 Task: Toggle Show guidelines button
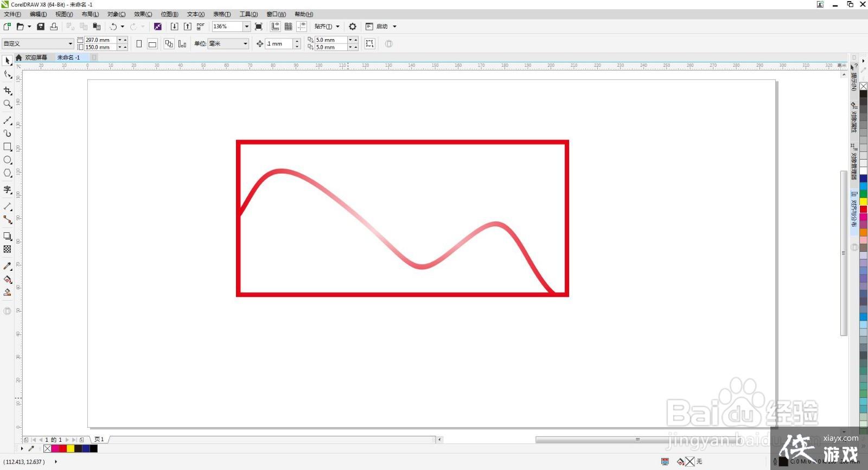click(x=302, y=26)
